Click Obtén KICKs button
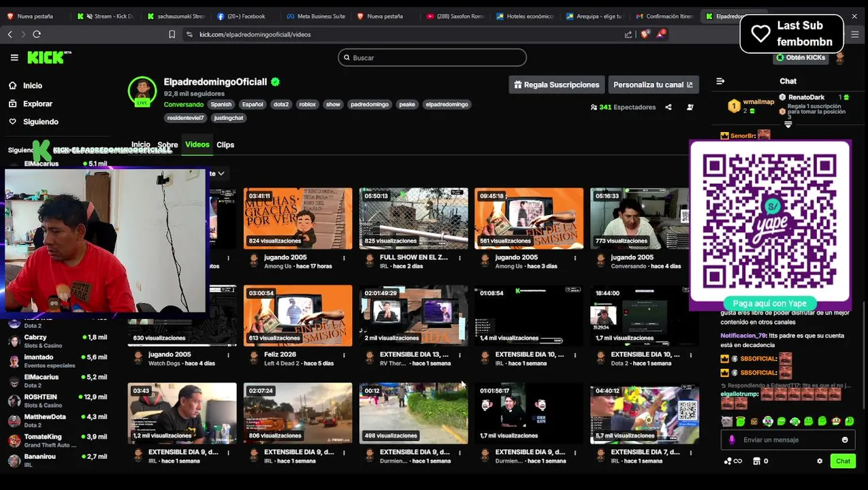This screenshot has height=490, width=868. (801, 58)
